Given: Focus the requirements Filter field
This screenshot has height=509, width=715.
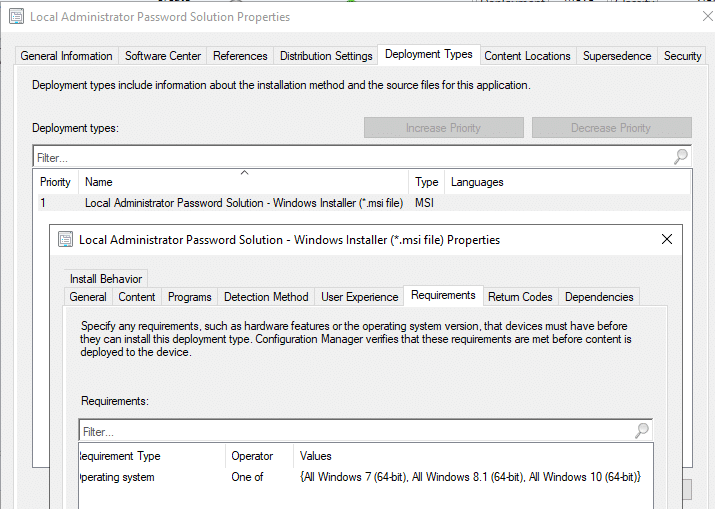Looking at the screenshot, I should (355, 431).
